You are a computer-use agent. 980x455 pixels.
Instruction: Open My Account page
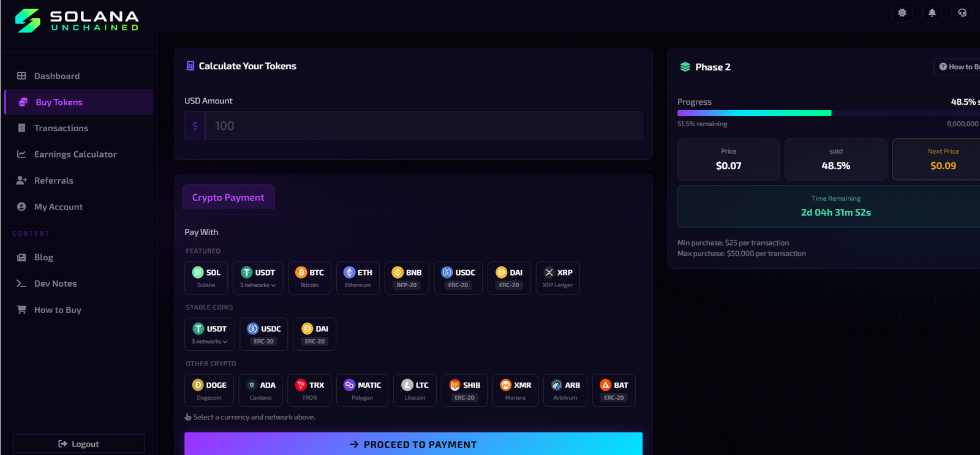tap(78, 207)
